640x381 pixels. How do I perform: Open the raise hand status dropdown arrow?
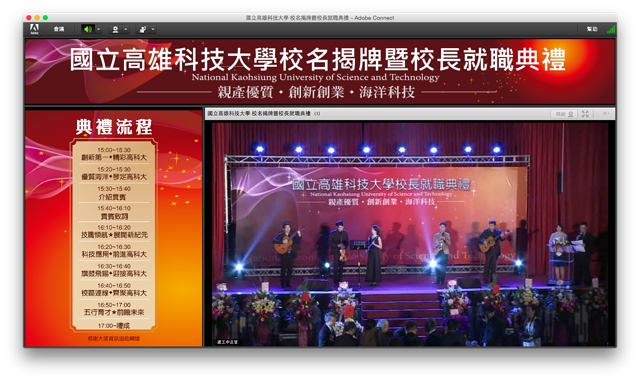pyautogui.click(x=153, y=29)
